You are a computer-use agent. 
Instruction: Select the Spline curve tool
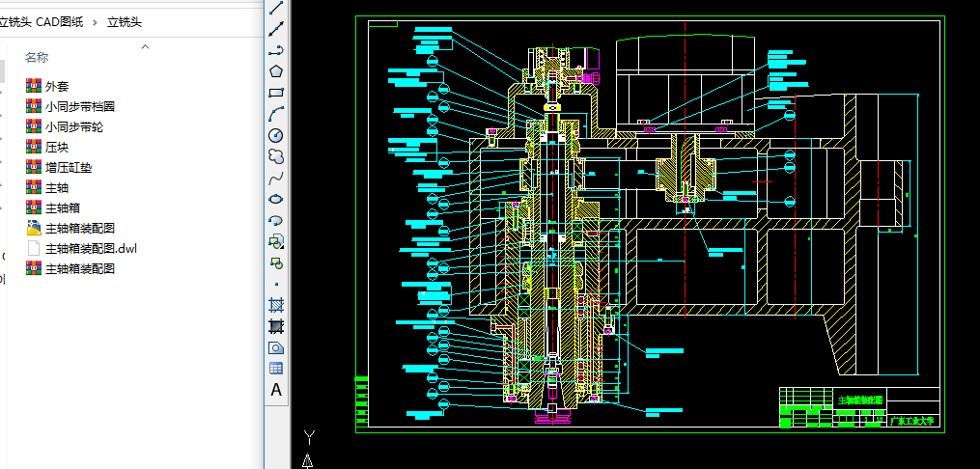coord(276,178)
